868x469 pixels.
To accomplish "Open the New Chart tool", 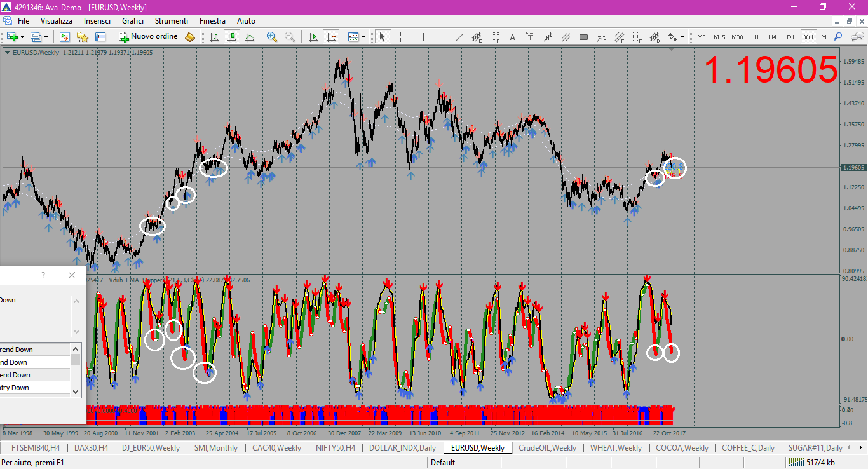I will coord(12,37).
